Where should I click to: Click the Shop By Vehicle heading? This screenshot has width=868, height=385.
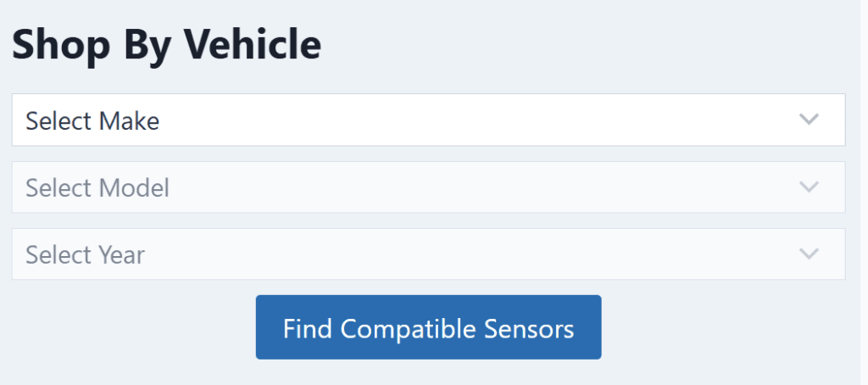(166, 44)
